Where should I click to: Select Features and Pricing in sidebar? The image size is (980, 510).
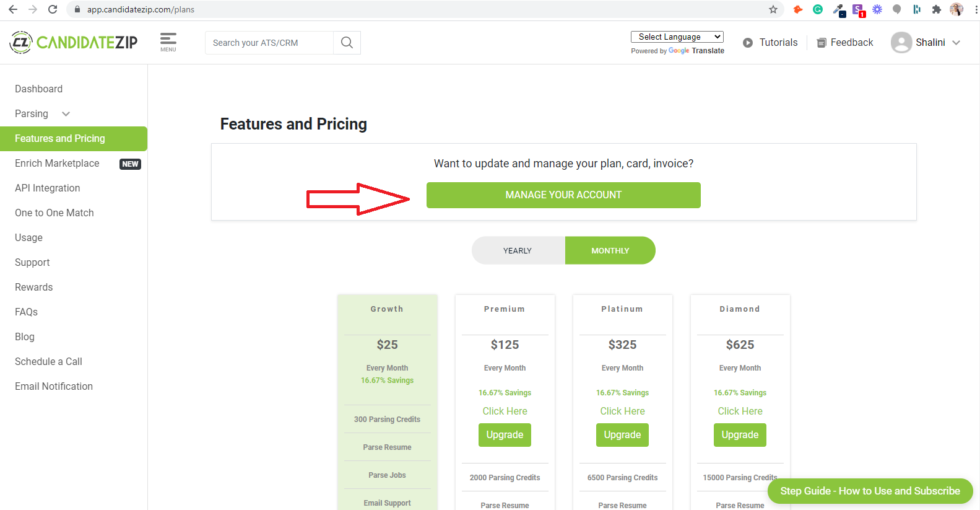74,139
